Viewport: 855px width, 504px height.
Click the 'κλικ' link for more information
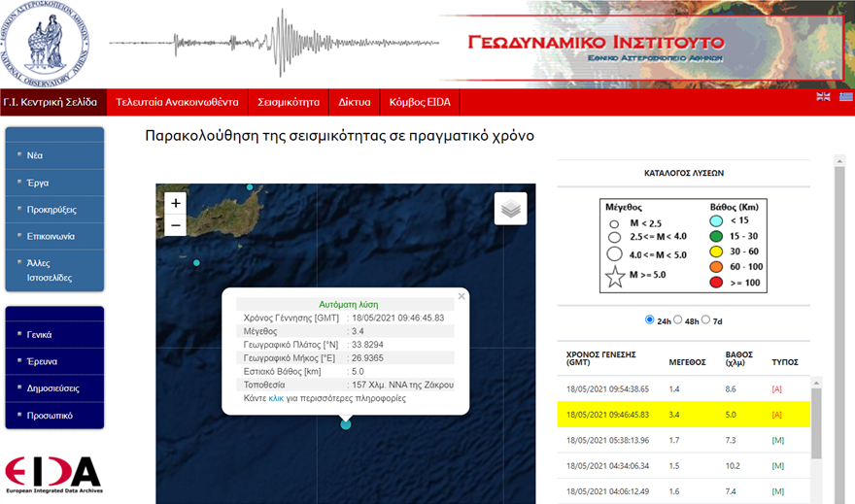pyautogui.click(x=276, y=398)
